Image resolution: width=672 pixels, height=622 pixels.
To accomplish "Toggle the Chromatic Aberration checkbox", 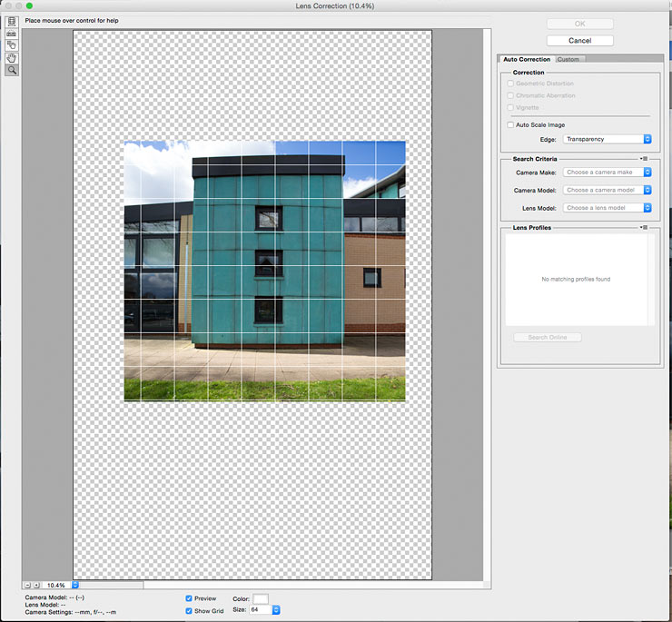I will pyautogui.click(x=510, y=95).
